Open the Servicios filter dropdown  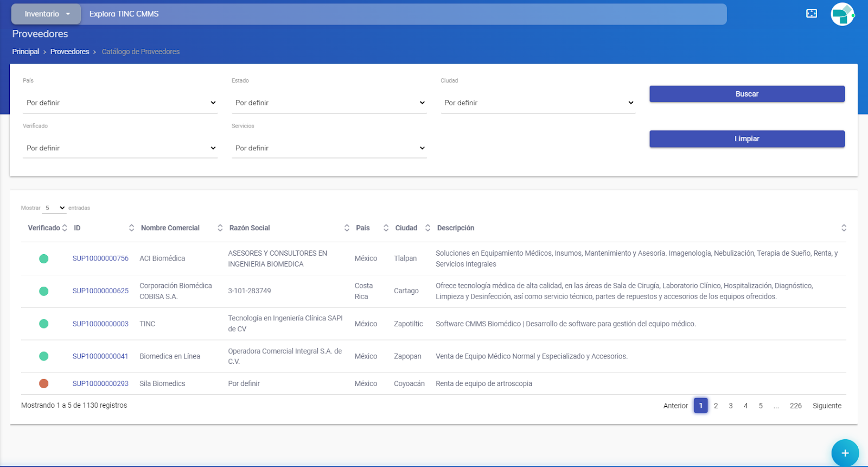(x=329, y=148)
